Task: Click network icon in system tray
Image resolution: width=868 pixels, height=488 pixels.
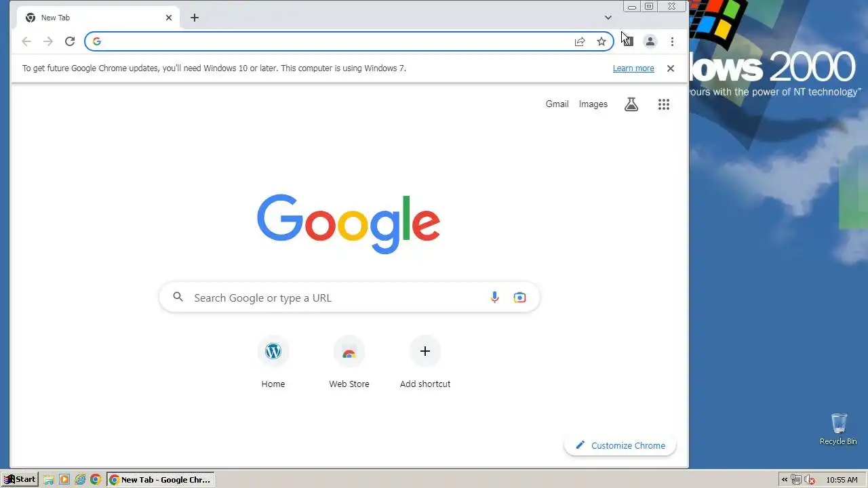Action: point(796,480)
